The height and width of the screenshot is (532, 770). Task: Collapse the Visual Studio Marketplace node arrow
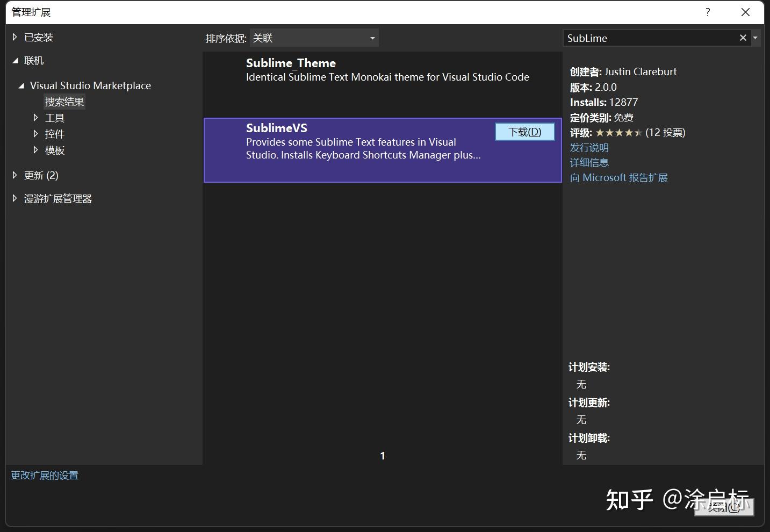coord(21,85)
